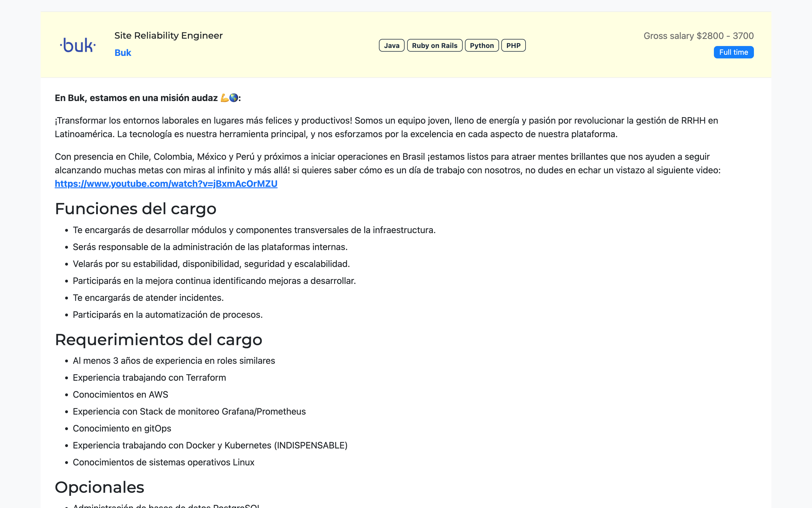Click the Buk company logo
Screen dimensions: 812x508
pyautogui.click(x=78, y=45)
